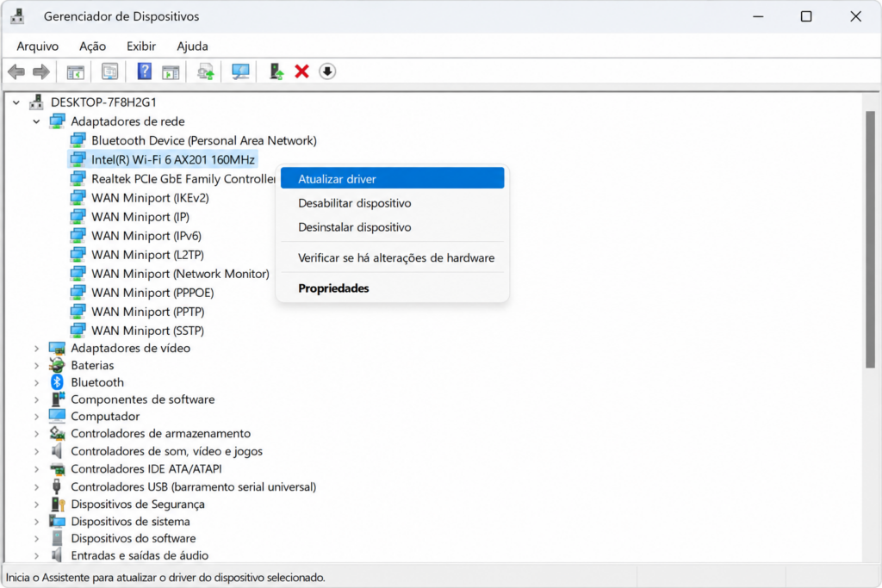Image resolution: width=882 pixels, height=588 pixels.
Task: Open the Ação menu
Action: click(92, 46)
